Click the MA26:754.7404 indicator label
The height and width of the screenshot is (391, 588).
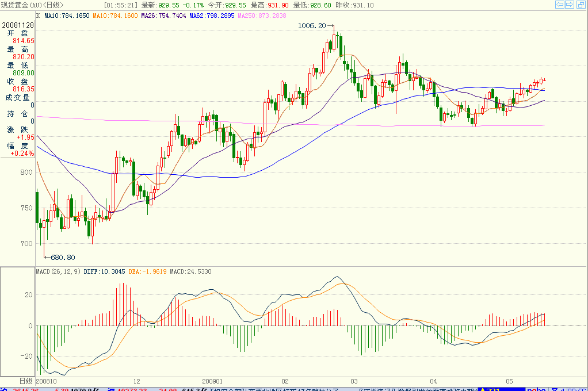(x=163, y=16)
